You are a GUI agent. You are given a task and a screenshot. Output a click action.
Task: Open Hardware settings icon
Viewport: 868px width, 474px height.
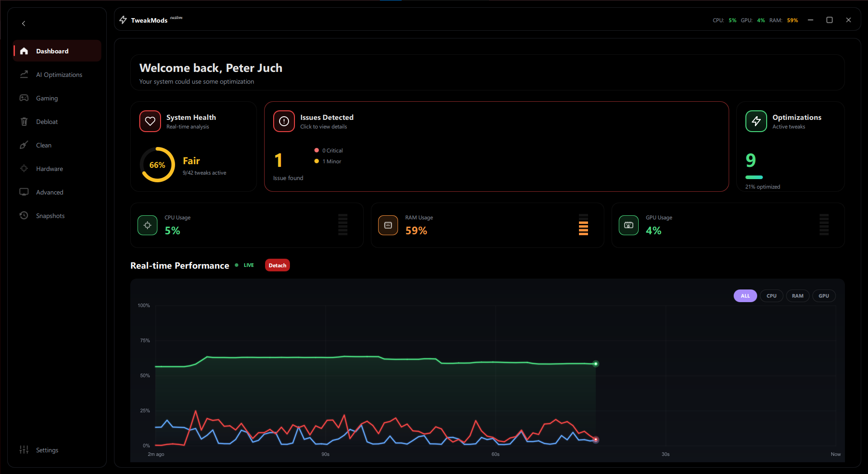(x=24, y=168)
